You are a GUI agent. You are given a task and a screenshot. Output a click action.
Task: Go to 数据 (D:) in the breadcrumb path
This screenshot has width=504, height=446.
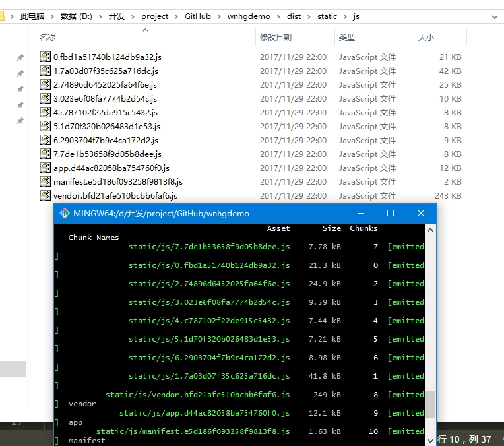pyautogui.click(x=76, y=16)
